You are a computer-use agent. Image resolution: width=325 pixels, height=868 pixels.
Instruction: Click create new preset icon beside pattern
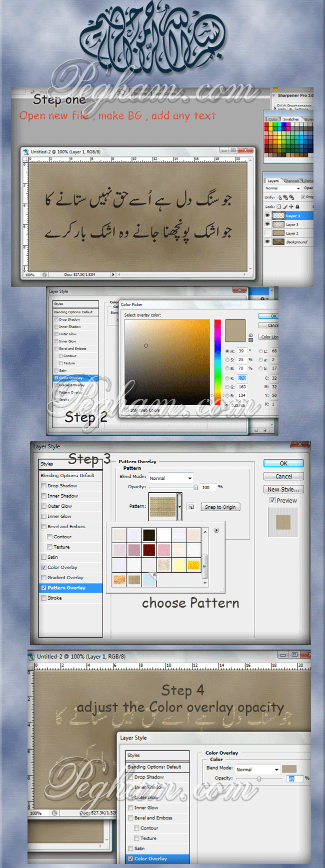(191, 507)
